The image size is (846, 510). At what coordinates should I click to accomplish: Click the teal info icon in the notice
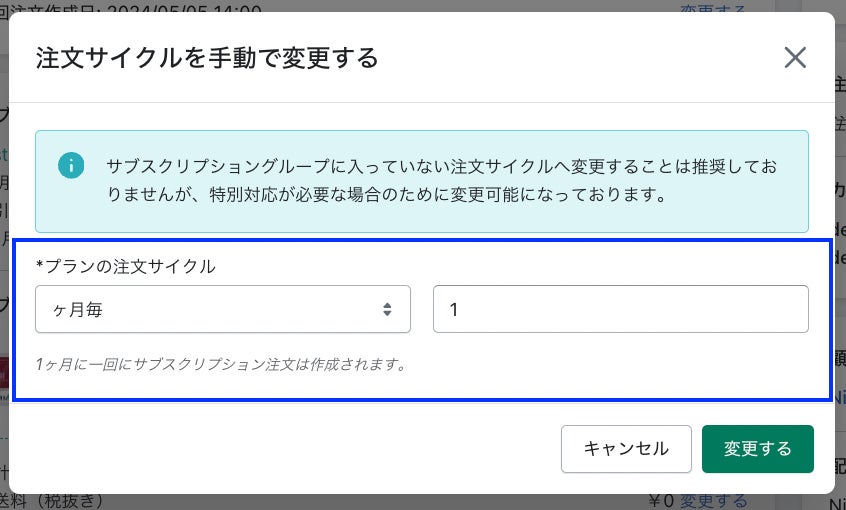tap(70, 166)
